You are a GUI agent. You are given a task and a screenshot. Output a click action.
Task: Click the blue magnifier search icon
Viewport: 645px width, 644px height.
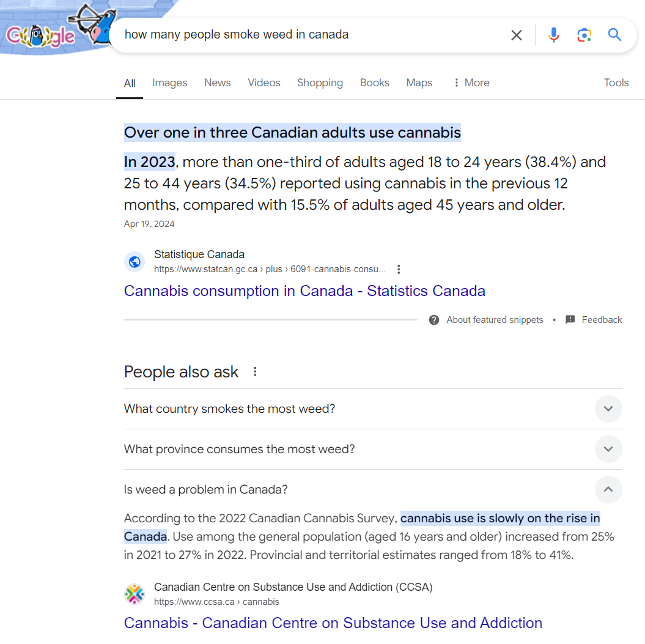click(x=614, y=35)
